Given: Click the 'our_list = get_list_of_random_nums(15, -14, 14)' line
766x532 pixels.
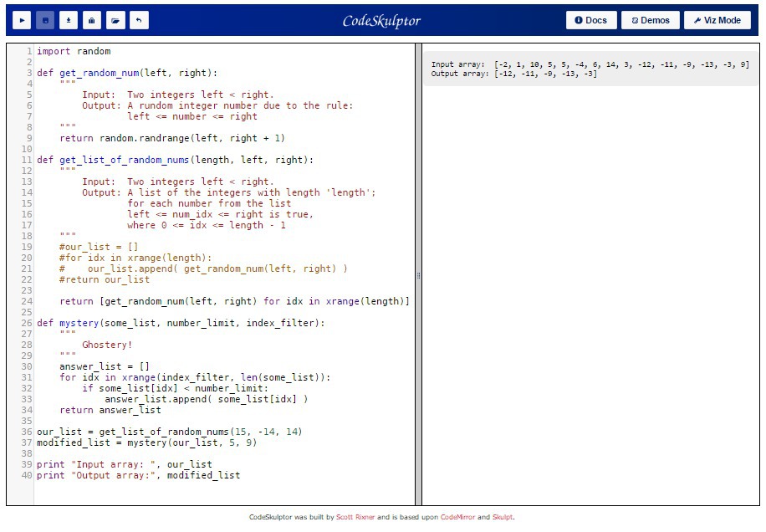Looking at the screenshot, I should pos(170,432).
